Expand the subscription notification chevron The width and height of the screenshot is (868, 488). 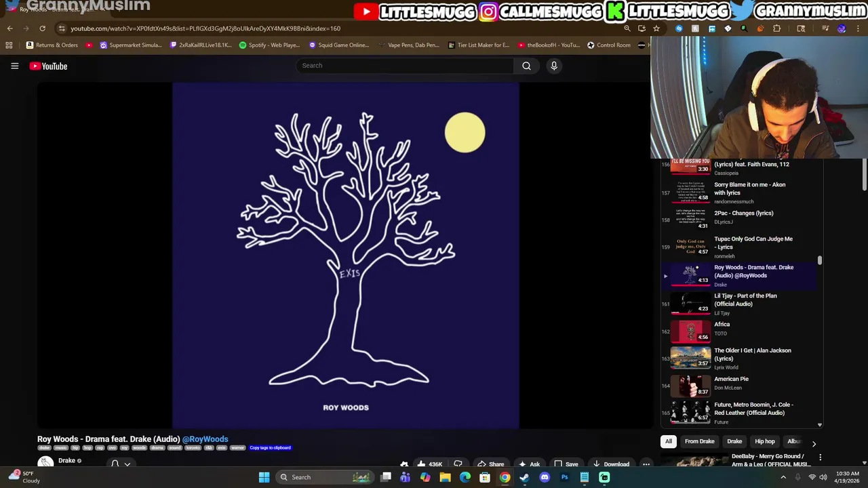[x=127, y=464]
